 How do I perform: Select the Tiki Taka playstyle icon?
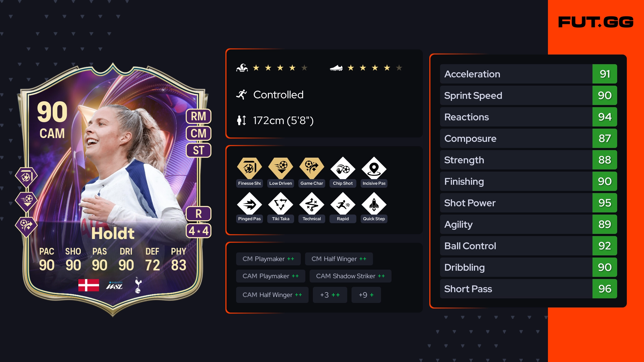pyautogui.click(x=280, y=205)
